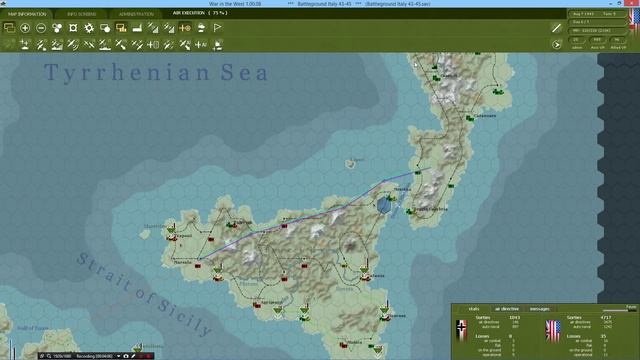
Task: Toggle the highlighted aircraft target icon
Action: click(185, 28)
